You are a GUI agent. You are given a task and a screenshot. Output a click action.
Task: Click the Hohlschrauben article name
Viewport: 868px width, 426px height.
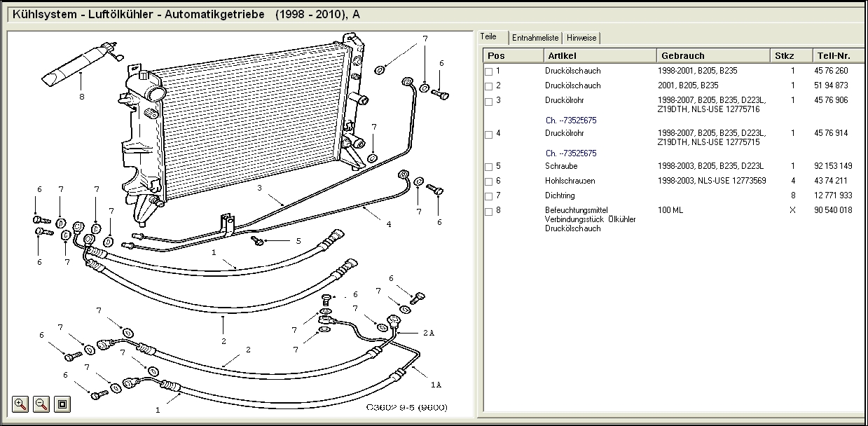(x=570, y=181)
